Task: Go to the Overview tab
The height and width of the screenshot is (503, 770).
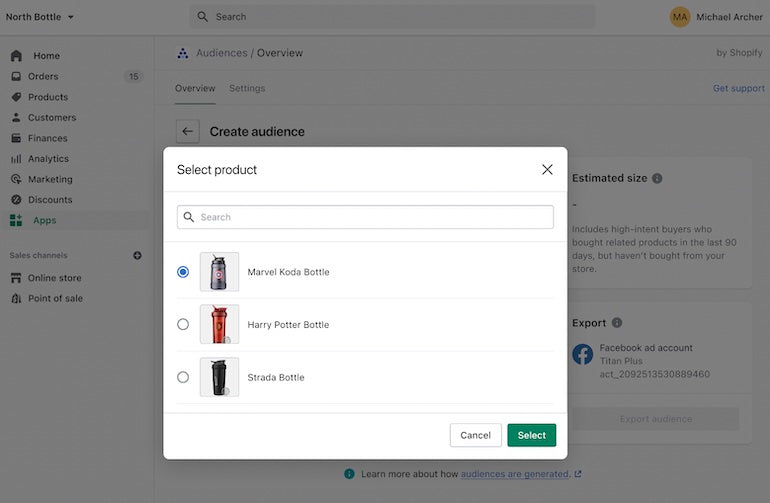Action: (195, 88)
